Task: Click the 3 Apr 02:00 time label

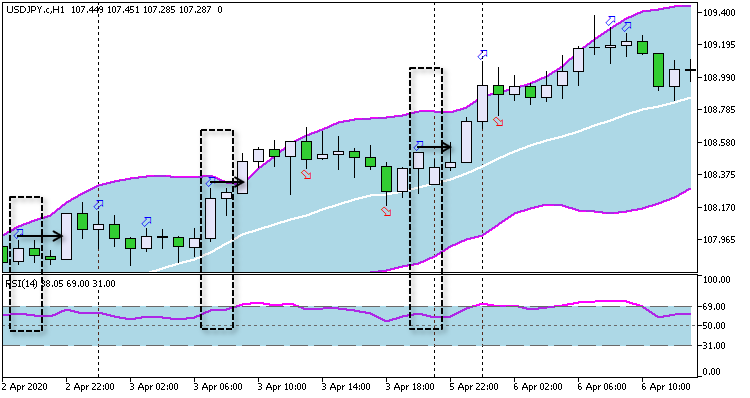Action: click(x=154, y=387)
